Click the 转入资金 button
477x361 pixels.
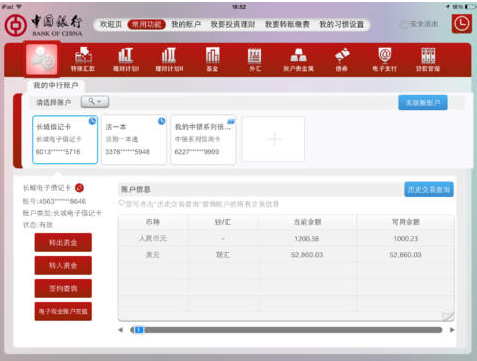[63, 265]
